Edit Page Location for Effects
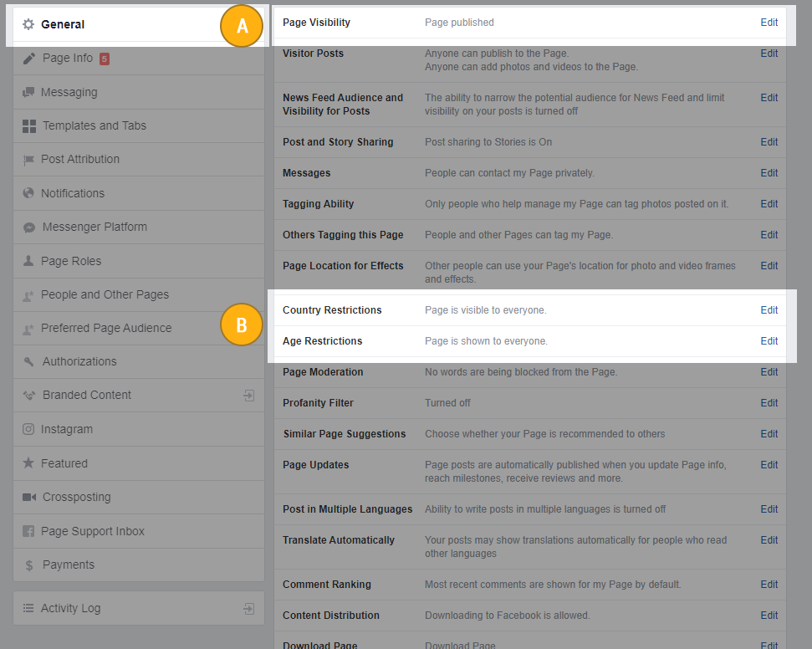This screenshot has height=649, width=812. (769, 266)
